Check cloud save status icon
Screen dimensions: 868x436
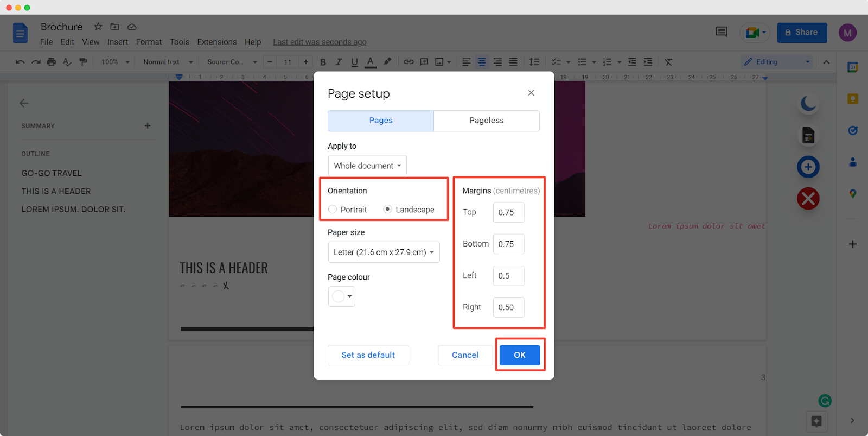coord(132,27)
